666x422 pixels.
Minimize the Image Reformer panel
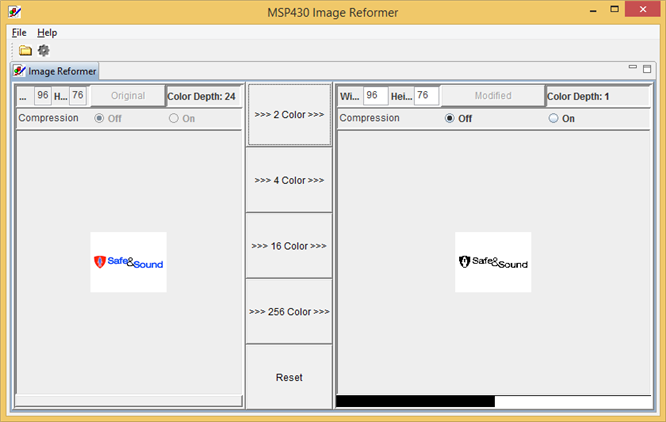coord(632,67)
